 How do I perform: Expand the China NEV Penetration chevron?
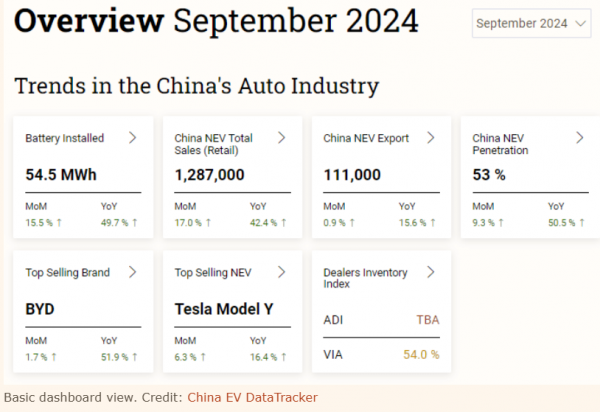580,138
